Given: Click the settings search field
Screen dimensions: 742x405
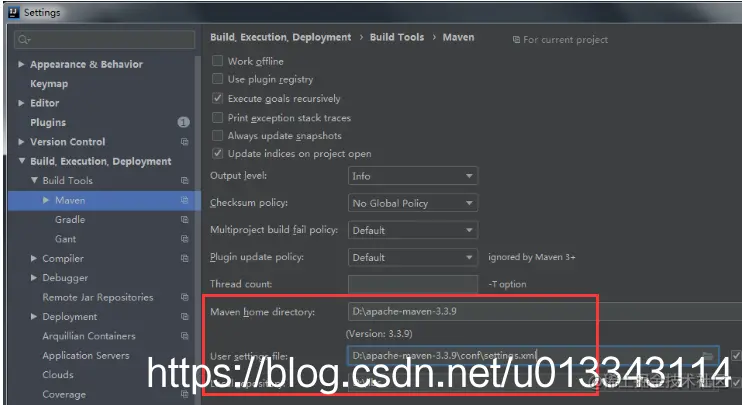Looking at the screenshot, I should click(x=105, y=40).
